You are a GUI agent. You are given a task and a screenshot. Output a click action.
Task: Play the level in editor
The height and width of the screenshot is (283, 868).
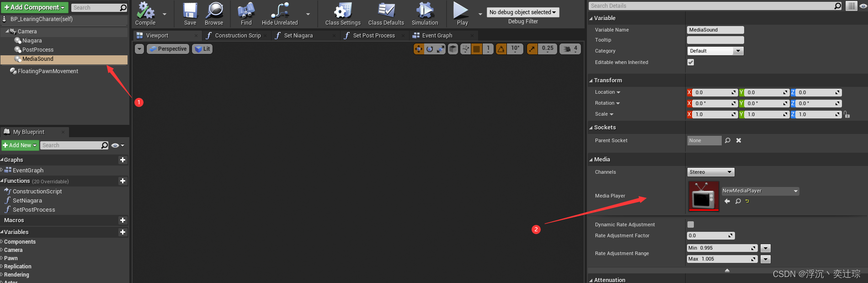click(462, 14)
